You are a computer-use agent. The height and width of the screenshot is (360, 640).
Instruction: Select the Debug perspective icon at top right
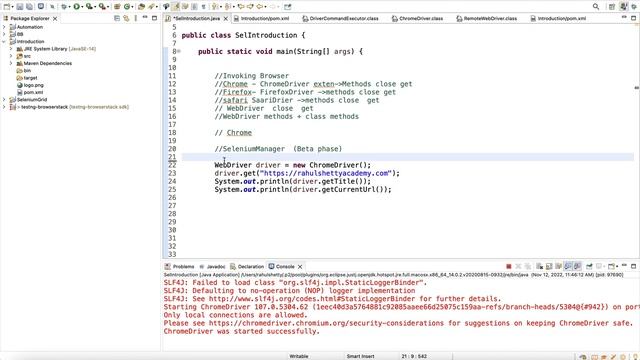click(633, 7)
